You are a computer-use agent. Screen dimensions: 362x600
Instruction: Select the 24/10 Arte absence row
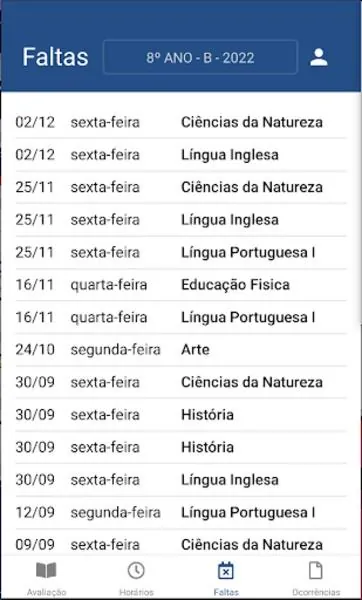point(181,350)
